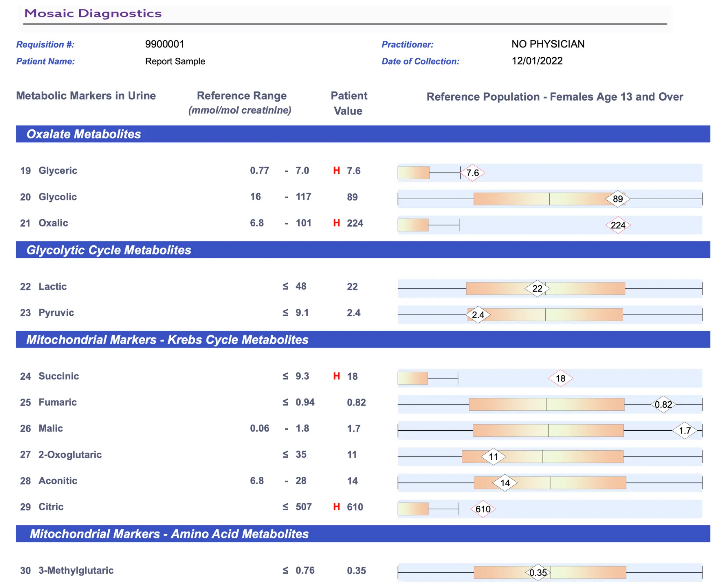Click the 11 diamond on the 2-Oxoglutaric bar
The width and height of the screenshot is (716, 588).
click(493, 457)
